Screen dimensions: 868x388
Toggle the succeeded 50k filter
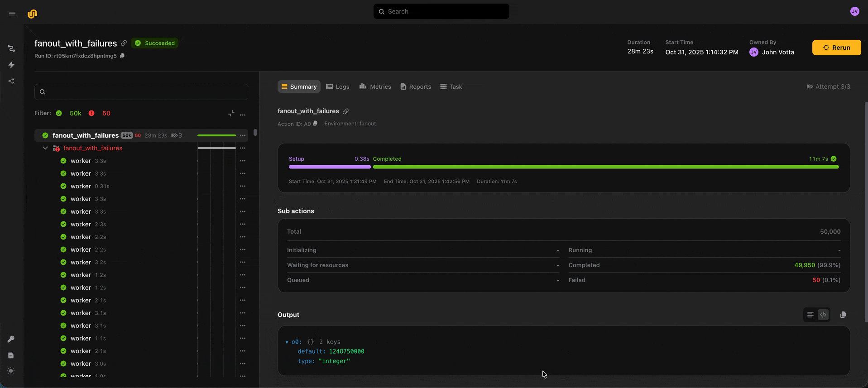click(x=69, y=113)
